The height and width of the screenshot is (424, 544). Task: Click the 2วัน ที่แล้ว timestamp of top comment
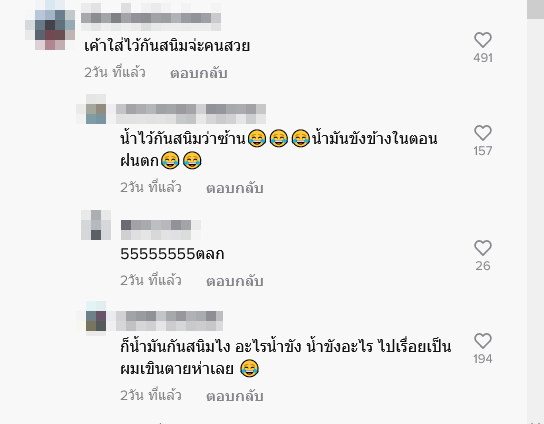pyautogui.click(x=115, y=73)
